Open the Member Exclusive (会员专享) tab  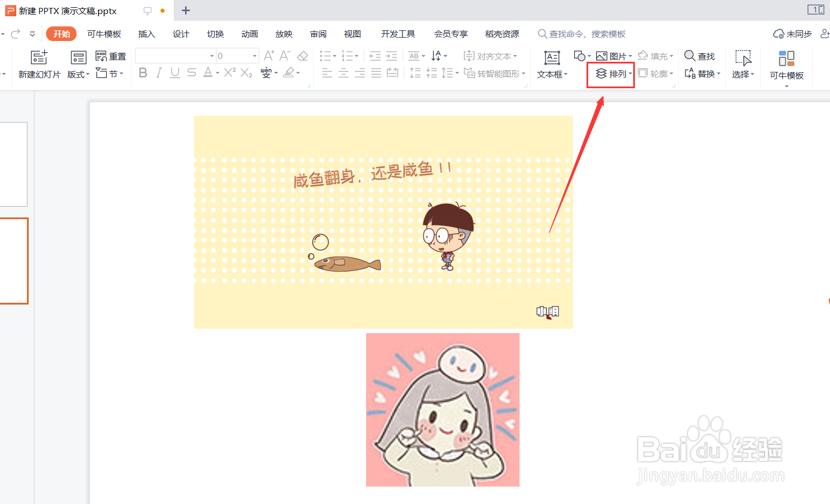pyautogui.click(x=450, y=34)
